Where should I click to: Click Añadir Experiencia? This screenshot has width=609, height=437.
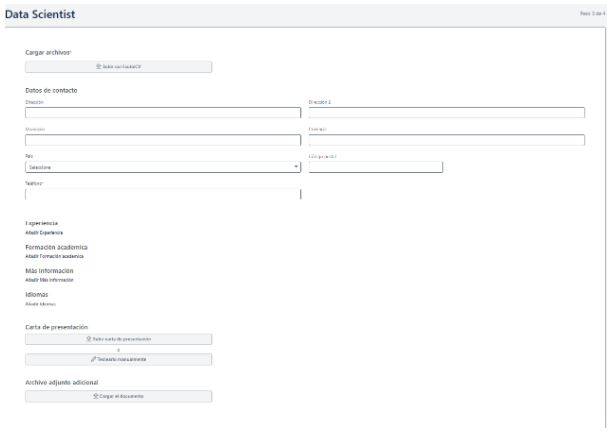coord(44,232)
